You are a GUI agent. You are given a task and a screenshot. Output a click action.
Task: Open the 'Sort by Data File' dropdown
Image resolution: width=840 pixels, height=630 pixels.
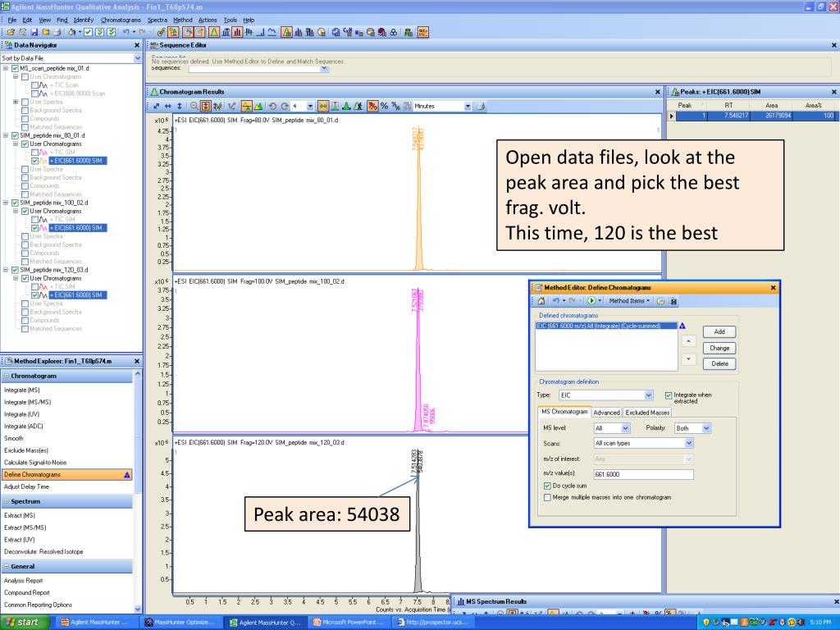(x=138, y=58)
